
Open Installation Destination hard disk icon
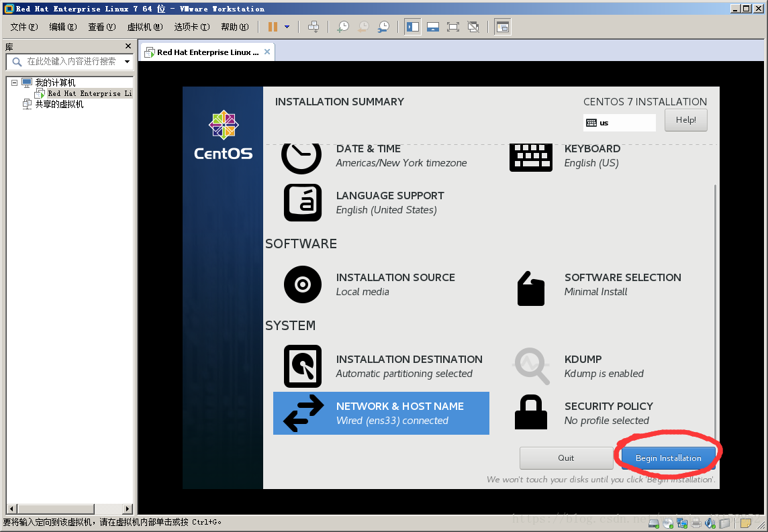(303, 366)
